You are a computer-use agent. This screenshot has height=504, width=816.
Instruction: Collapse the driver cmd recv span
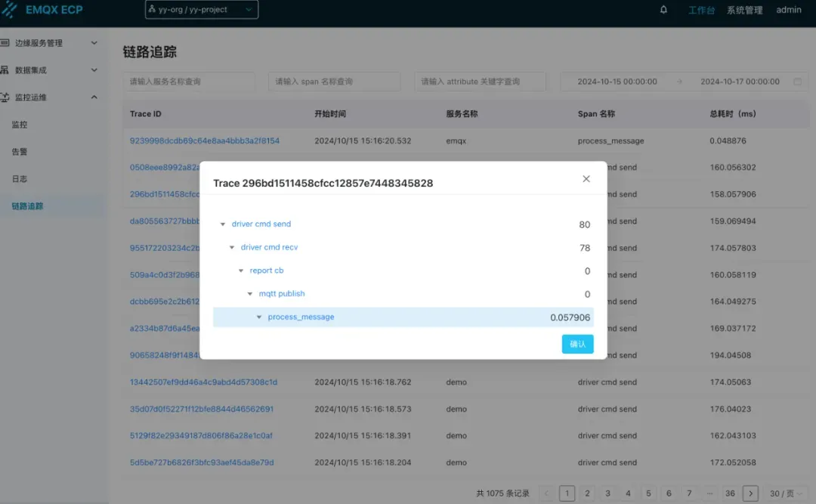coord(232,248)
